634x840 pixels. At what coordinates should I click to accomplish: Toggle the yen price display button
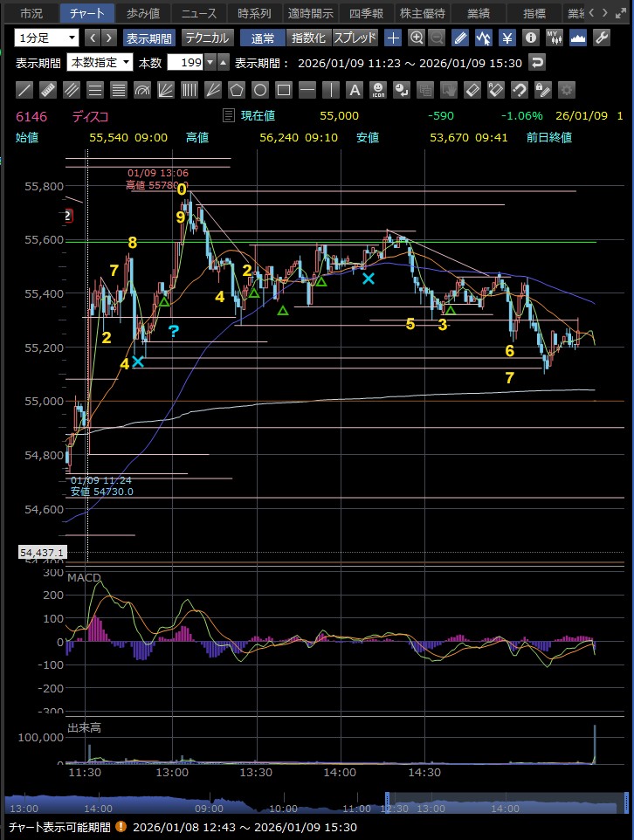click(x=507, y=38)
